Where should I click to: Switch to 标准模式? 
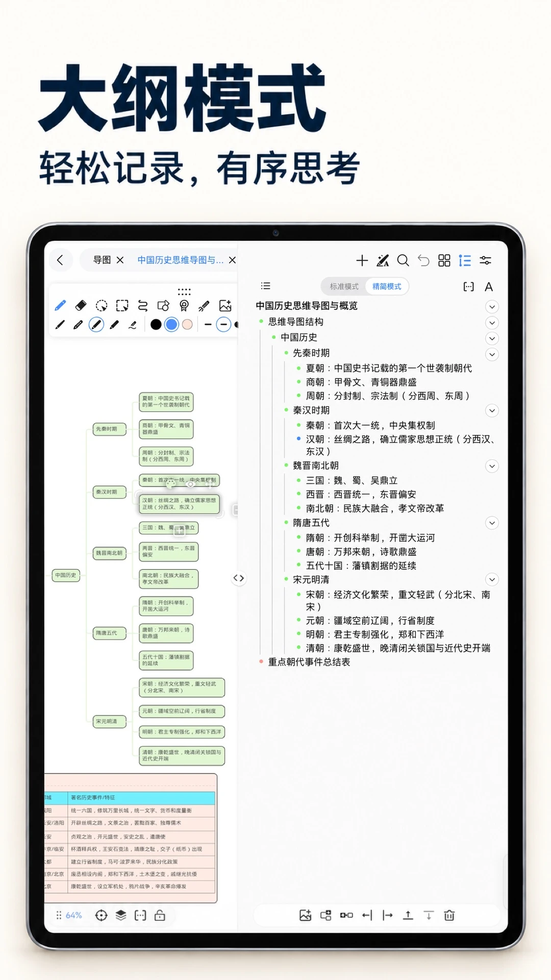344,287
